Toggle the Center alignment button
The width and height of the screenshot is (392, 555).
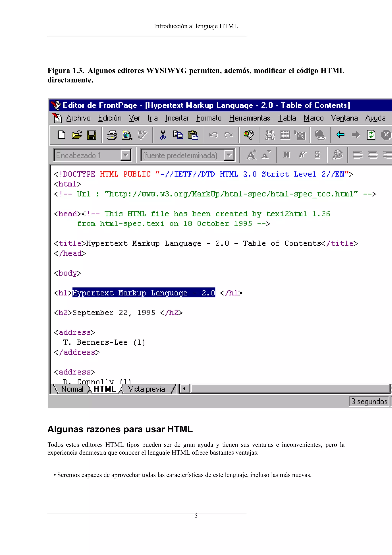[x=373, y=155]
